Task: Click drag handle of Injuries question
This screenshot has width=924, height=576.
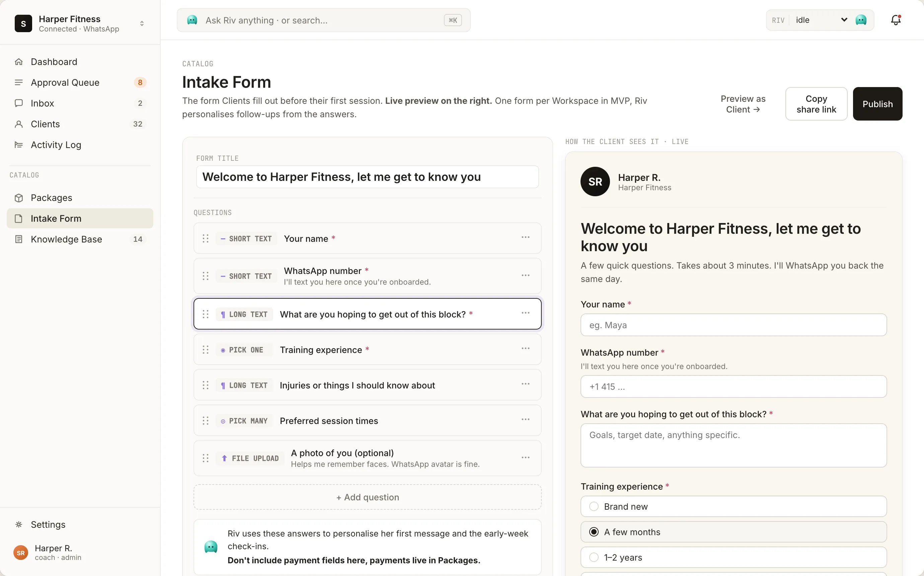Action: coord(206,385)
